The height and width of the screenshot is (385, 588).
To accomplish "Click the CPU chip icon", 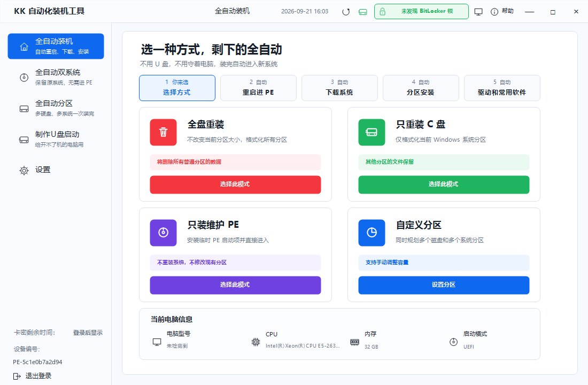I will tap(256, 342).
